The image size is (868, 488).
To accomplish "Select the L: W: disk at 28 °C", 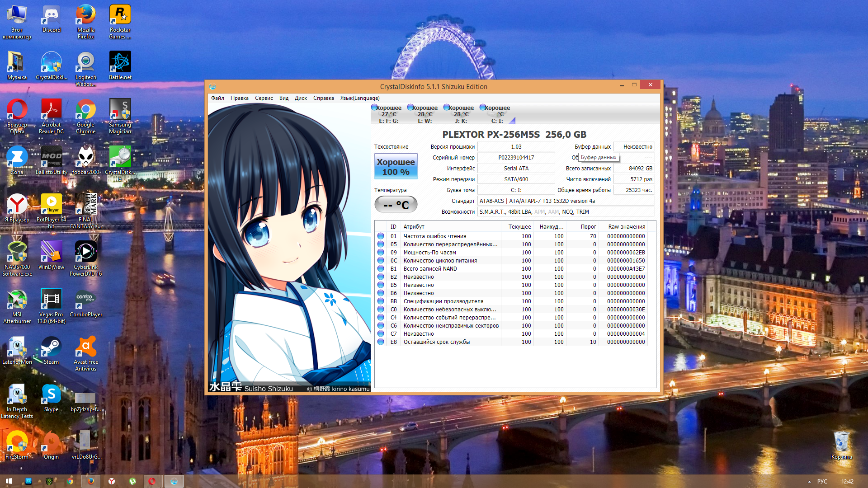I will click(x=425, y=114).
